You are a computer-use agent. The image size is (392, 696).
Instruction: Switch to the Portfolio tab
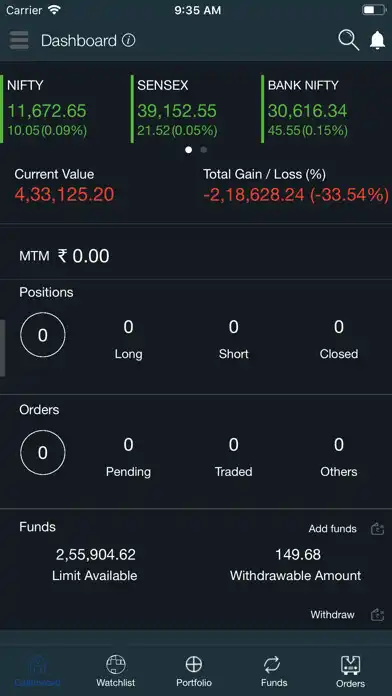[x=194, y=671]
